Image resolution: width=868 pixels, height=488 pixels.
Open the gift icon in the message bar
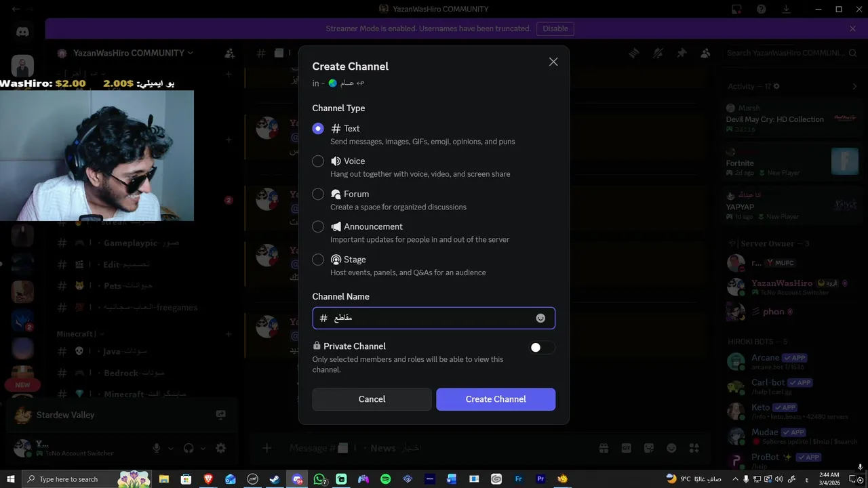click(604, 448)
